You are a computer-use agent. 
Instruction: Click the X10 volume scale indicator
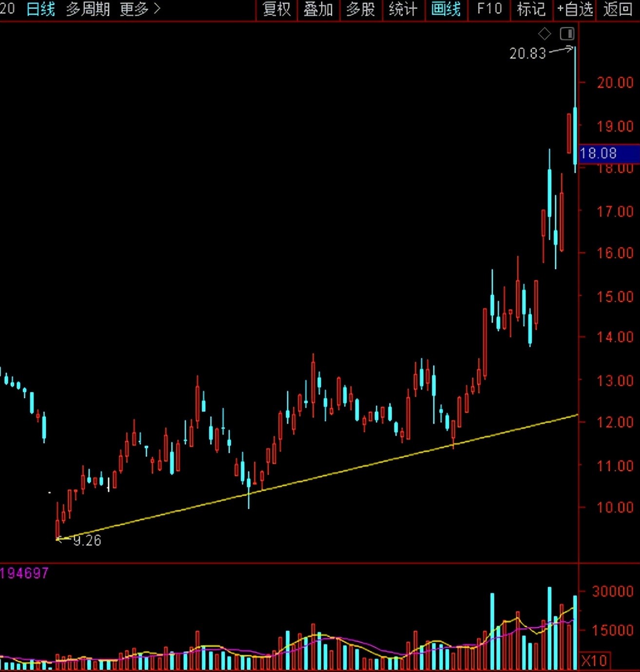(594, 661)
